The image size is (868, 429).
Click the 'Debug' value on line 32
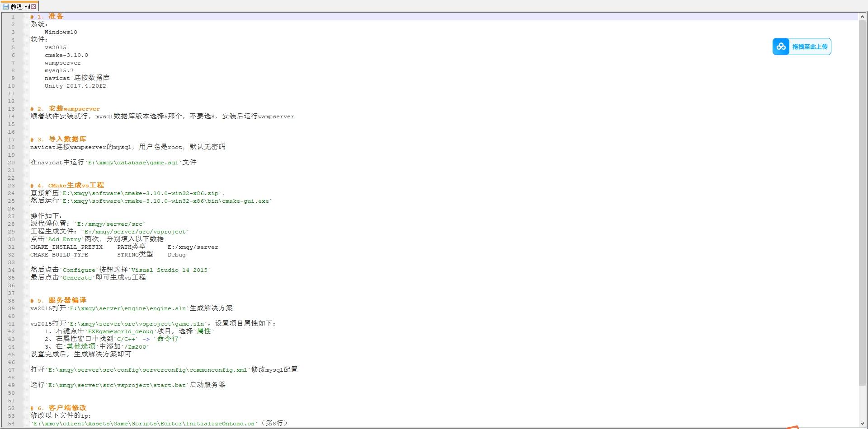click(x=177, y=255)
